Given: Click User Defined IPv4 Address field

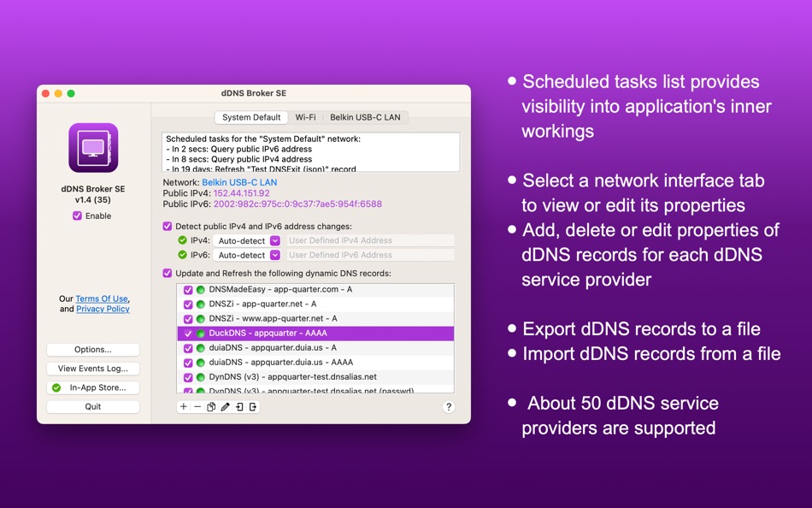Looking at the screenshot, I should (370, 240).
